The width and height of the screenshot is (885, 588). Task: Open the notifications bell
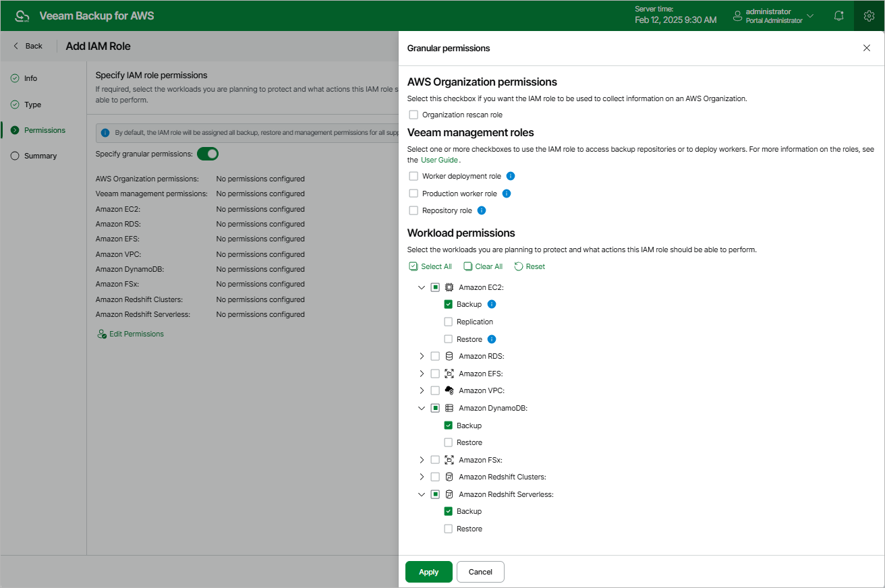coord(838,16)
